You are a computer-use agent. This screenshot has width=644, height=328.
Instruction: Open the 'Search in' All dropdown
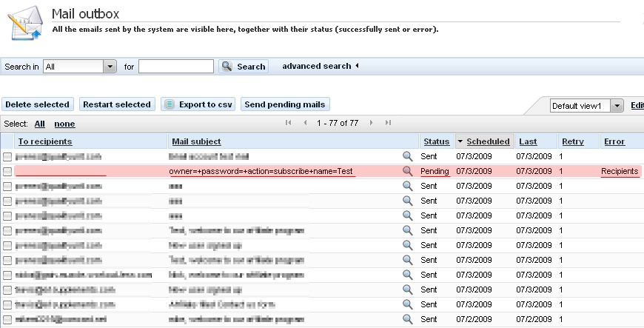110,67
